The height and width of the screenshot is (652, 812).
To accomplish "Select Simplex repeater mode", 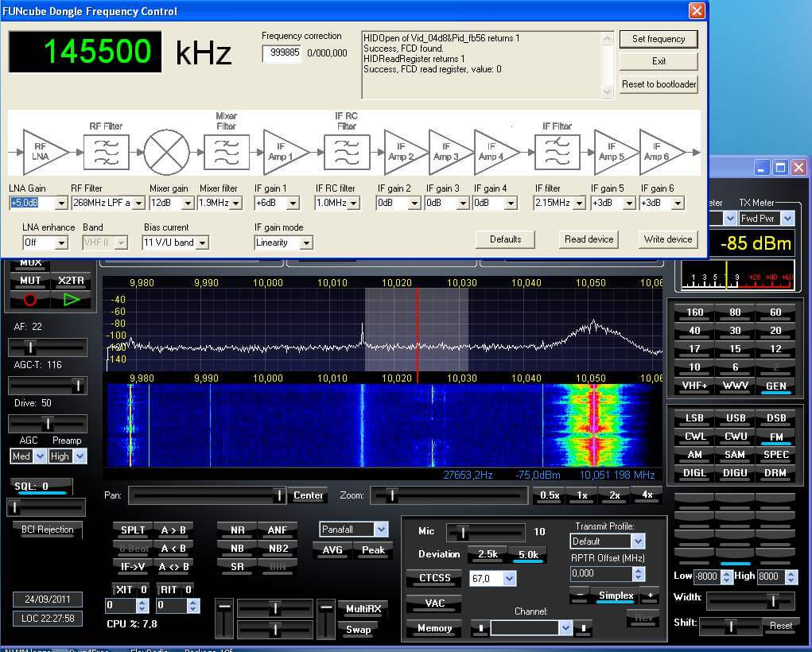I will (x=616, y=596).
